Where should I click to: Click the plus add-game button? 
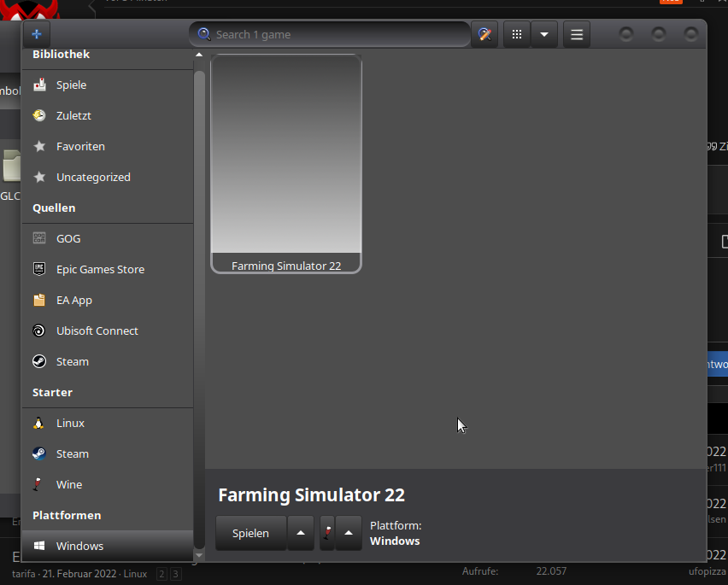coord(37,34)
